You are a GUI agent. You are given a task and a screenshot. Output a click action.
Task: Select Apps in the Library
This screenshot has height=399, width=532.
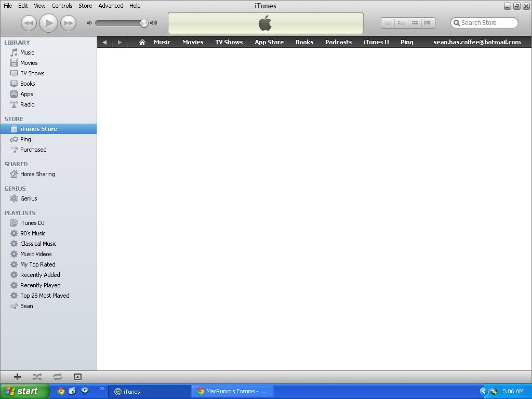tap(48, 94)
